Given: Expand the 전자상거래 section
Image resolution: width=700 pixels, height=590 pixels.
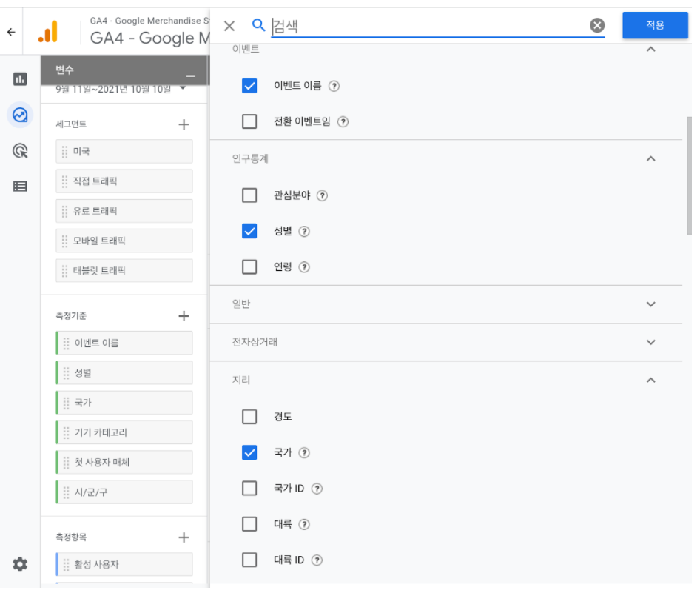Looking at the screenshot, I should [x=651, y=342].
